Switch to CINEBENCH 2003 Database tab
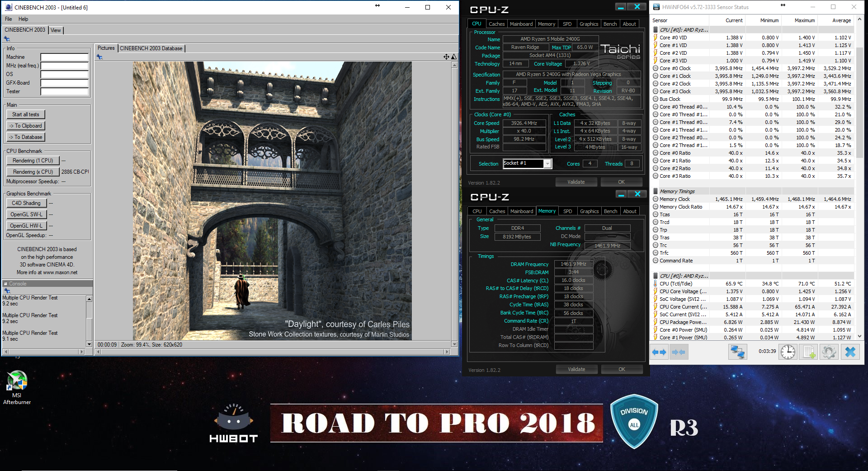The image size is (868, 471). (151, 48)
